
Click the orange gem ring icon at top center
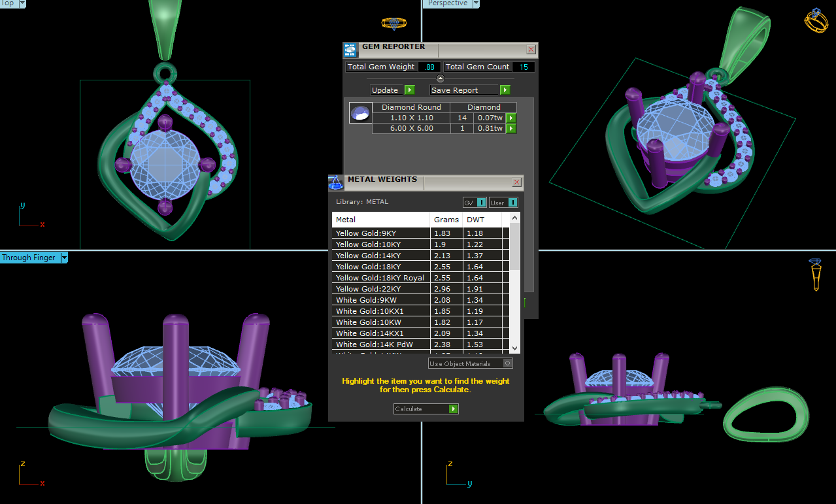[x=393, y=24]
